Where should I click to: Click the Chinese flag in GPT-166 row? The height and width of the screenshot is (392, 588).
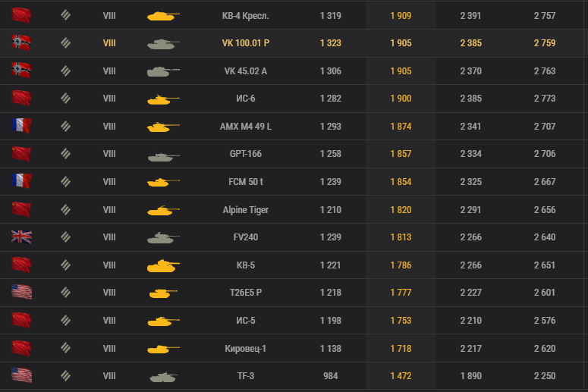coord(21,154)
